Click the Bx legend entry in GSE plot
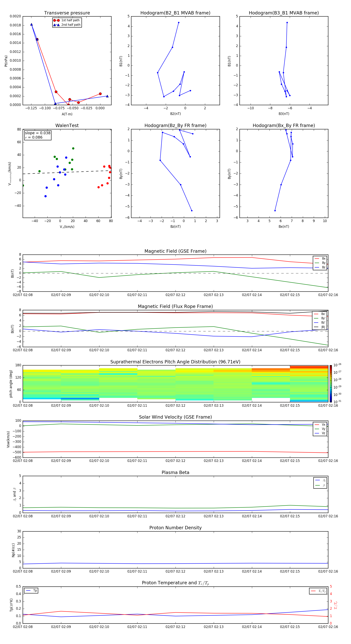 (320, 259)
